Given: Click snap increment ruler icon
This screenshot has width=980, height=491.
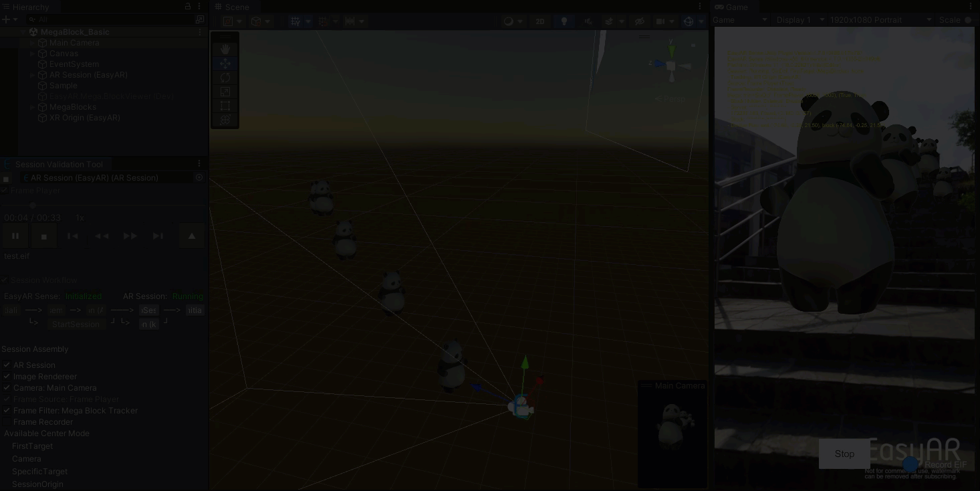Looking at the screenshot, I should (350, 21).
